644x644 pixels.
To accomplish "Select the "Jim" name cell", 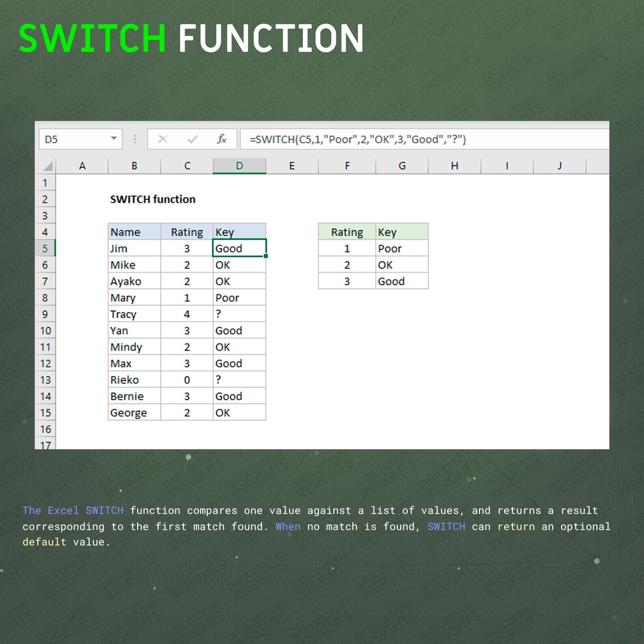I will pos(134,248).
